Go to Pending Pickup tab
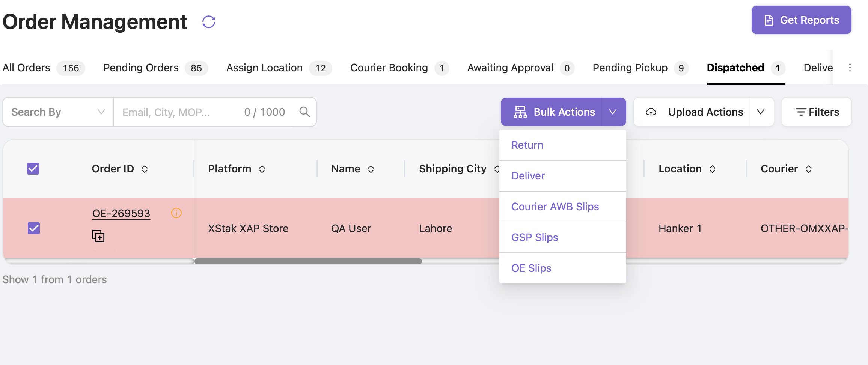 (640, 68)
